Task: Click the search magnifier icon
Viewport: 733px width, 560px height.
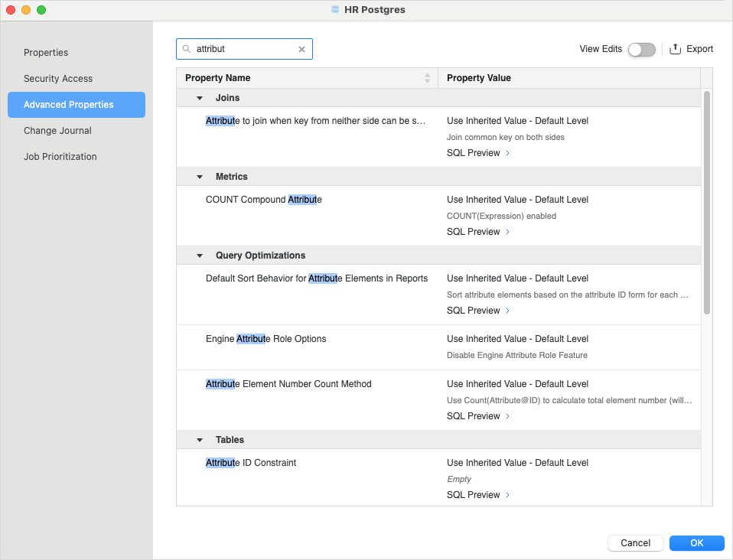Action: (x=187, y=49)
